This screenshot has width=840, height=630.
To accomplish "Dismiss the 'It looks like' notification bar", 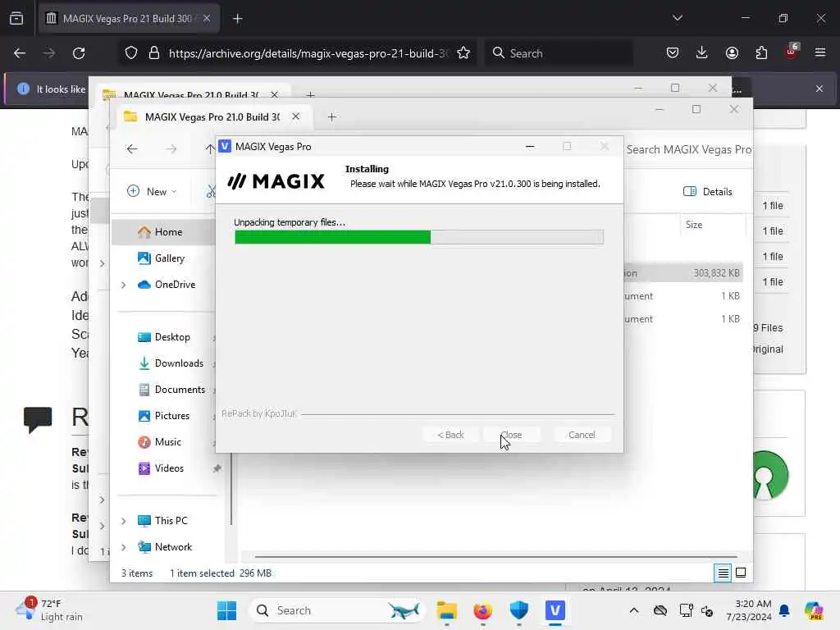I will (819, 89).
